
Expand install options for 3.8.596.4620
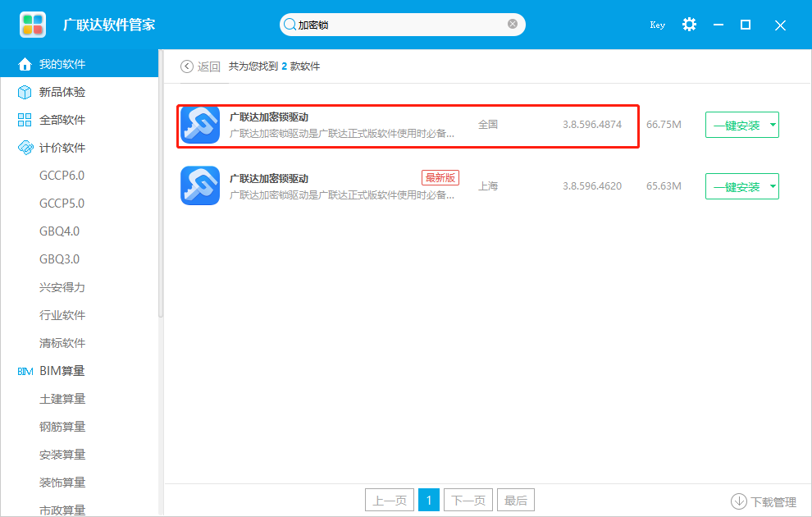point(773,186)
